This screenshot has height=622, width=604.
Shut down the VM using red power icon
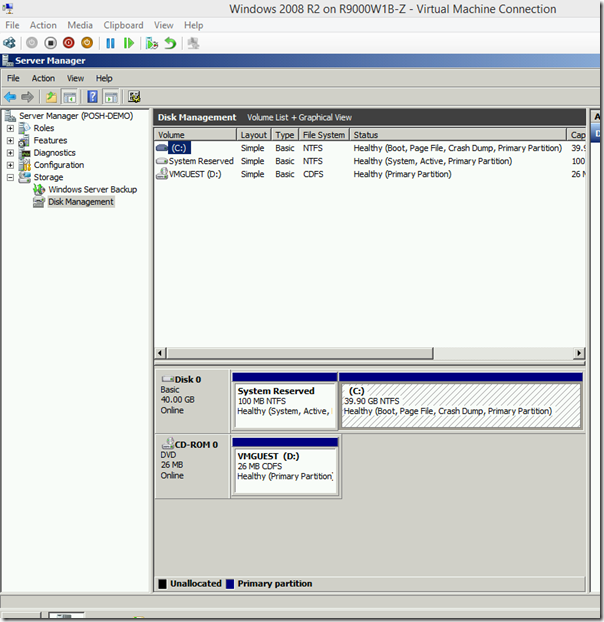(x=69, y=43)
